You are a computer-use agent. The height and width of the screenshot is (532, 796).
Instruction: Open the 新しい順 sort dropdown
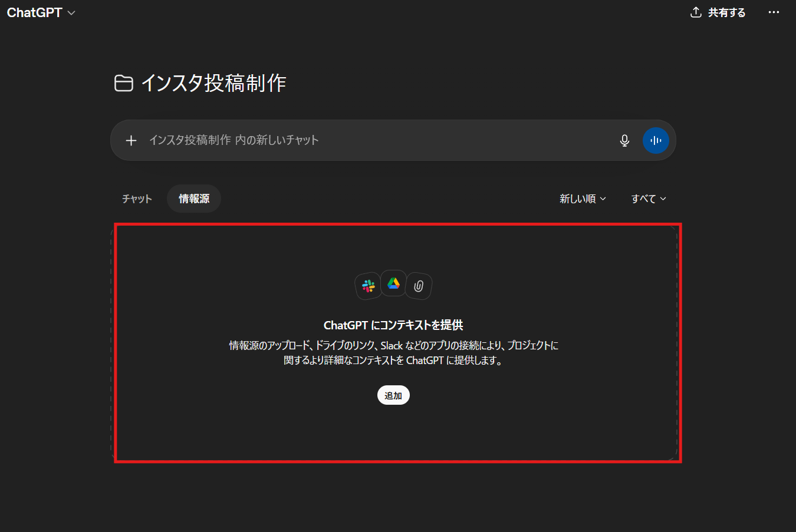click(582, 199)
